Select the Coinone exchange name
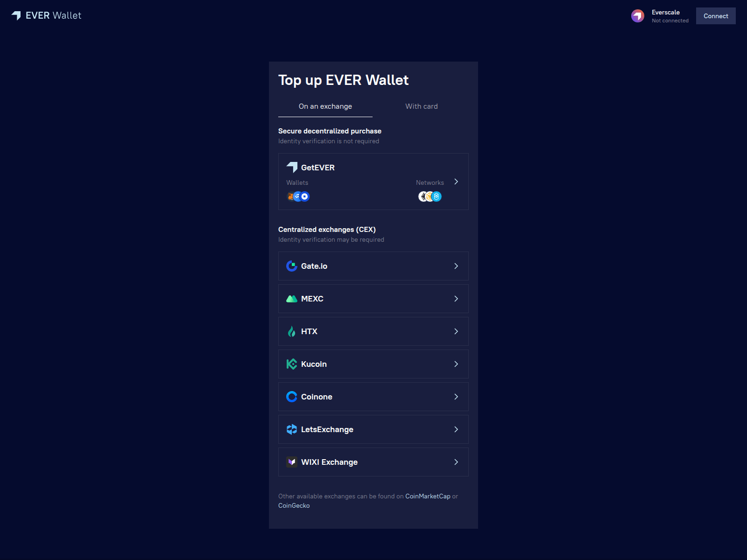 coord(317,397)
